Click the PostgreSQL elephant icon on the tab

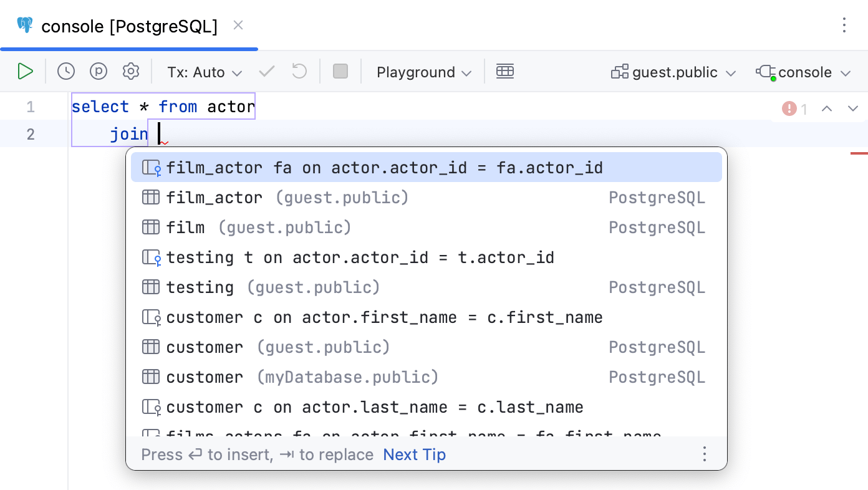(x=24, y=25)
